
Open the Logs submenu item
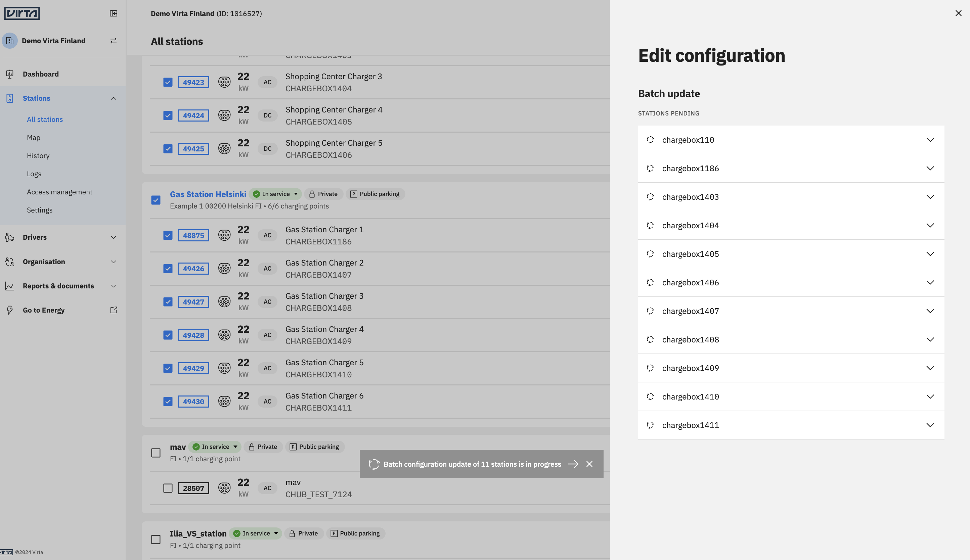pos(34,174)
